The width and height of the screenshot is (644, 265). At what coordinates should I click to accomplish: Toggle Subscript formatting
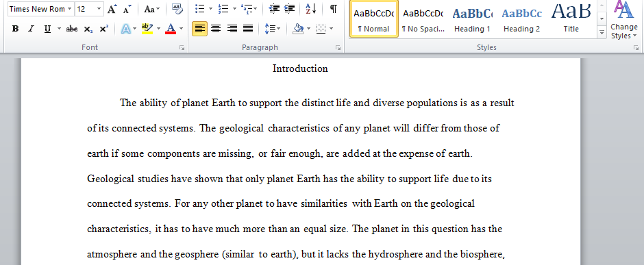[x=88, y=29]
